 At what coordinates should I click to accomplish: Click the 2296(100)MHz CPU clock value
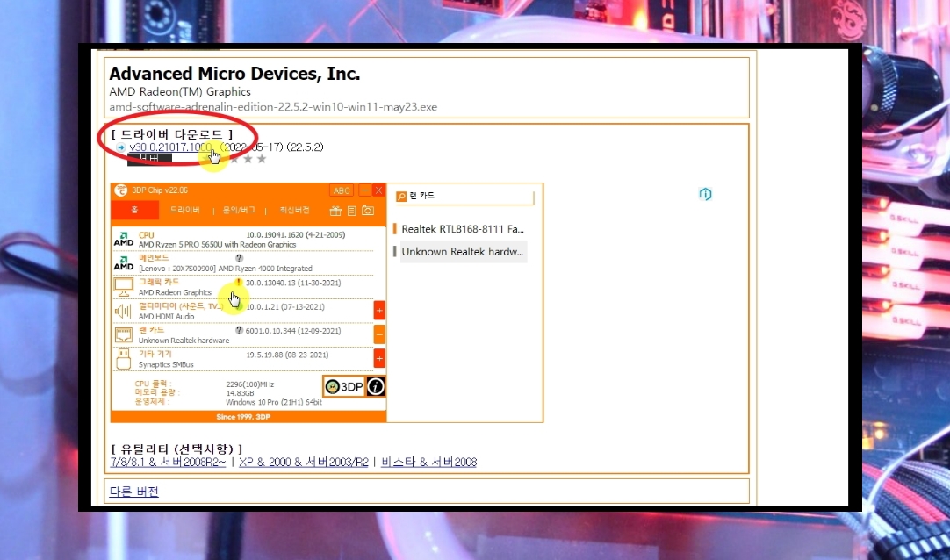pos(250,384)
